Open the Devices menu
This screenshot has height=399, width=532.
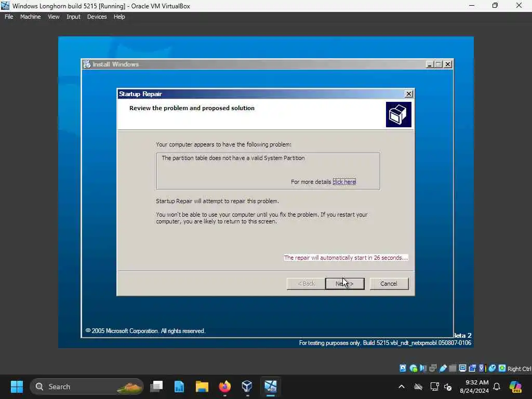click(97, 17)
